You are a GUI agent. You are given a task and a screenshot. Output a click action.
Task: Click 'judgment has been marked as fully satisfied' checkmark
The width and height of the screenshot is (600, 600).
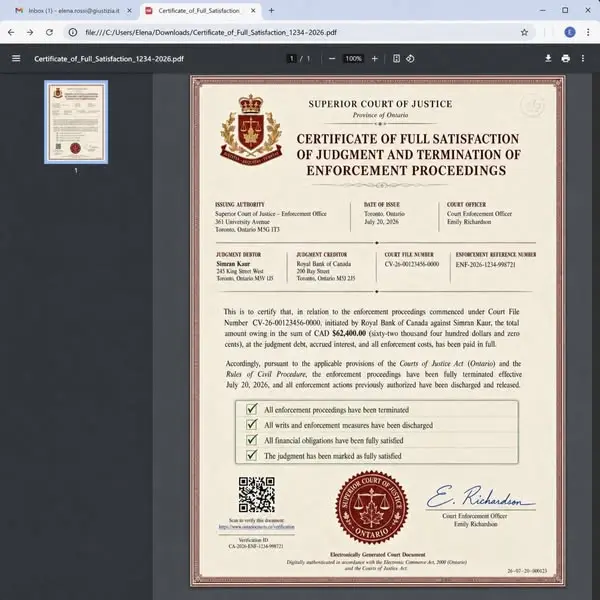(251, 455)
